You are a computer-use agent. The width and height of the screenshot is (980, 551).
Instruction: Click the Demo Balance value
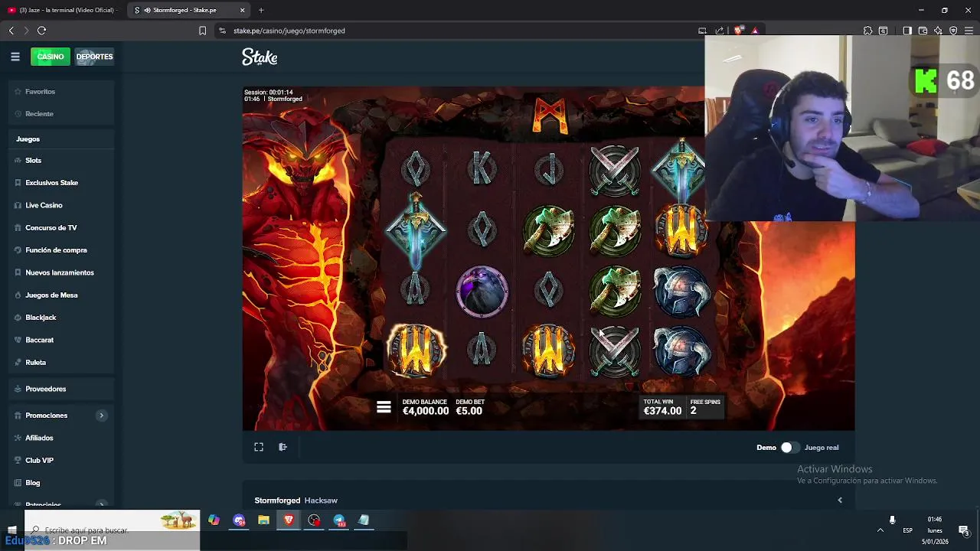pos(426,411)
